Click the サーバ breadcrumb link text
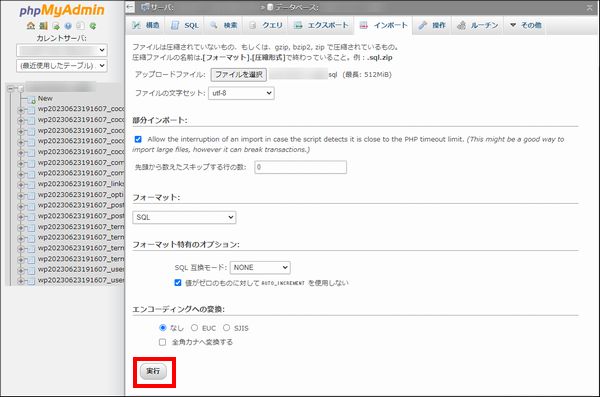 [x=162, y=7]
